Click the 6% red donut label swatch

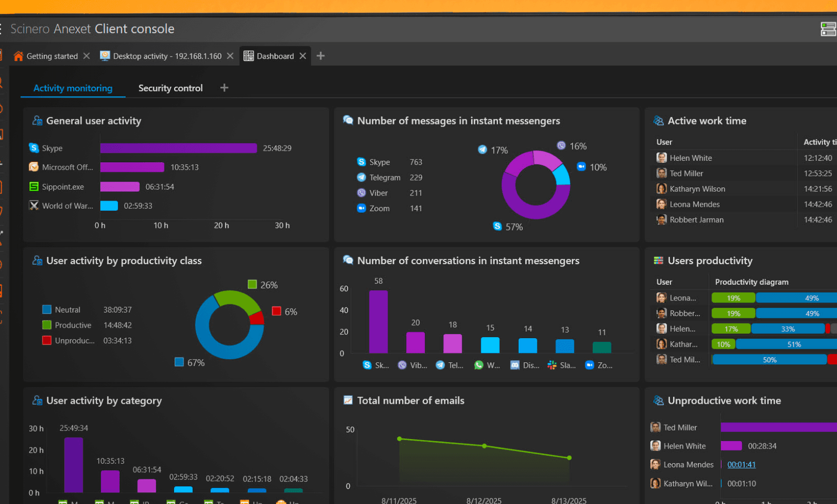point(277,311)
